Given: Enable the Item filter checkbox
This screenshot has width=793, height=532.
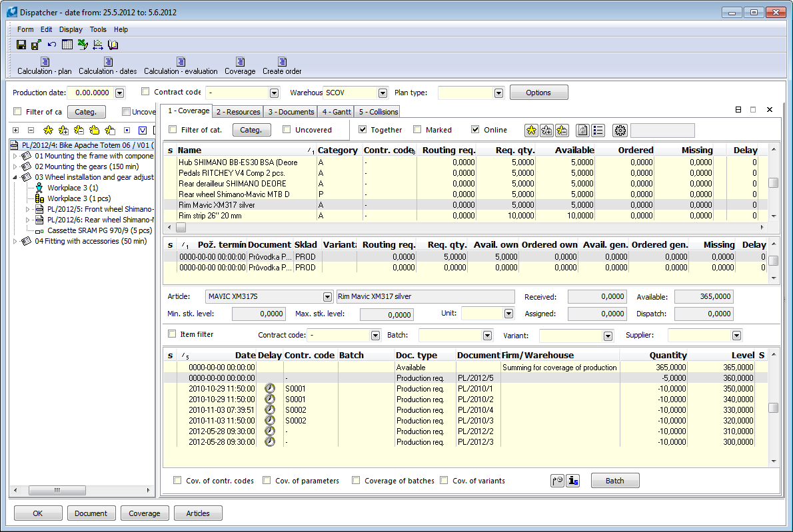Looking at the screenshot, I should click(172, 334).
